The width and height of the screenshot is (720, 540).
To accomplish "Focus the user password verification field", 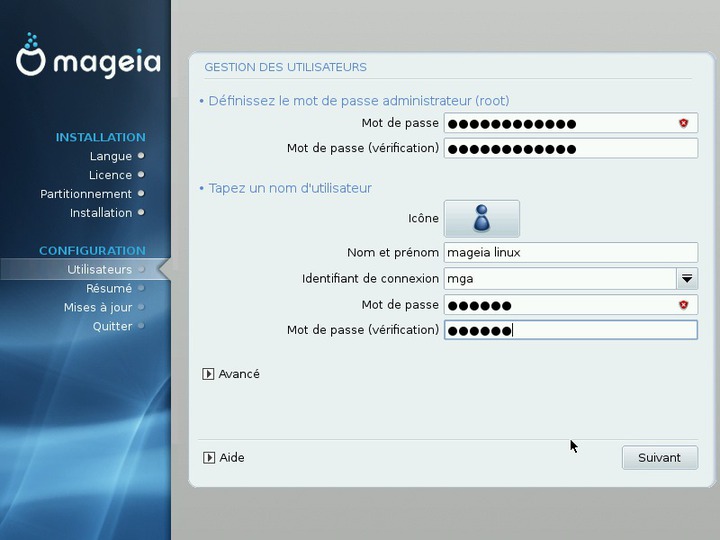I will tap(571, 330).
